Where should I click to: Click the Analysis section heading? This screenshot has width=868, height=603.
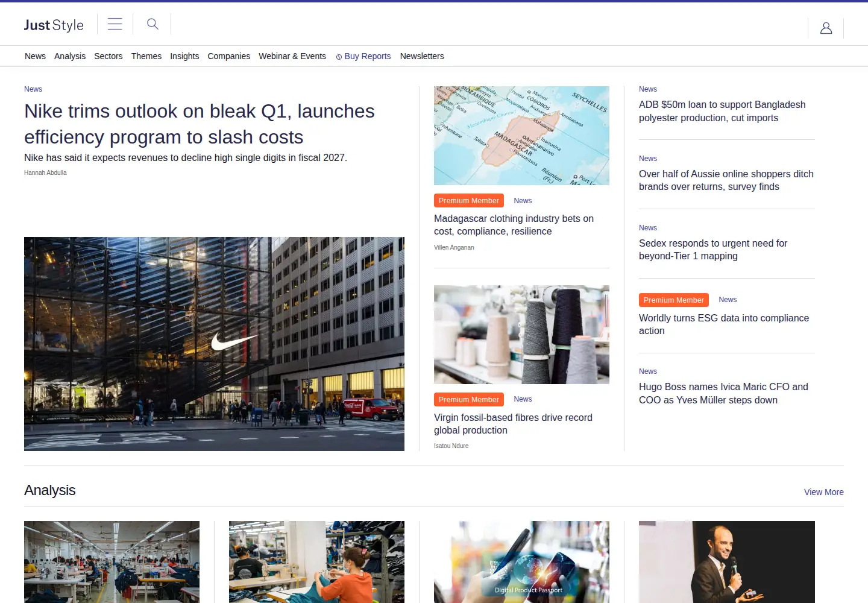50,490
